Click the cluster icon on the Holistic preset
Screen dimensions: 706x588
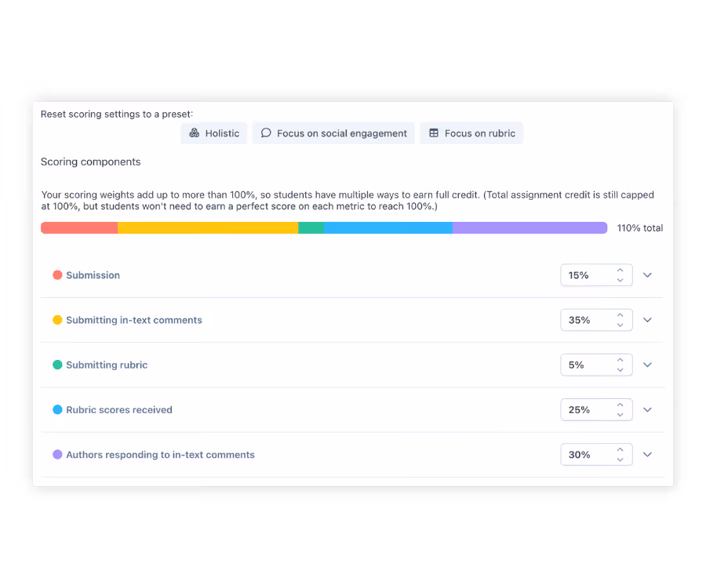click(194, 133)
